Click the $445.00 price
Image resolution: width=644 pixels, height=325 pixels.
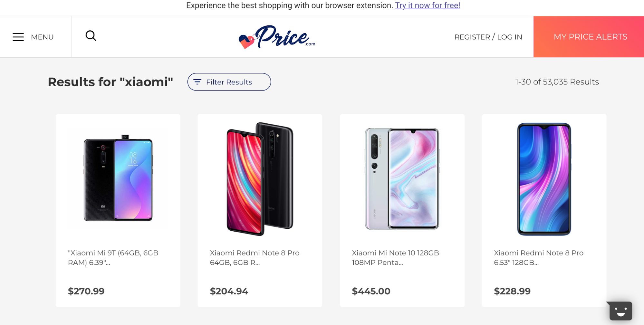coord(371,291)
